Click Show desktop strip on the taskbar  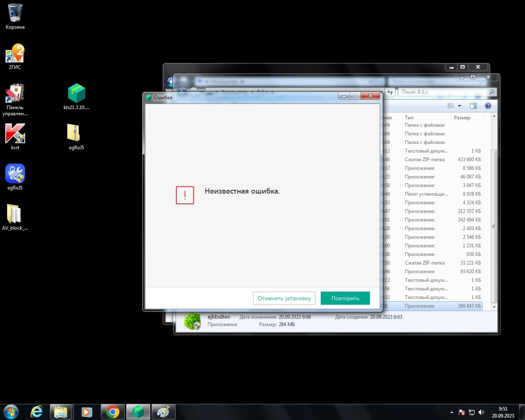coord(522,412)
